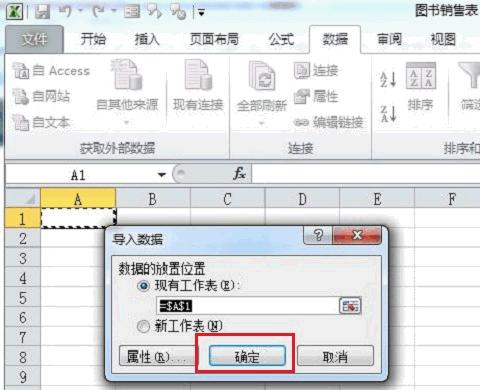
Task: Click the 取消 button
Action: (335, 356)
